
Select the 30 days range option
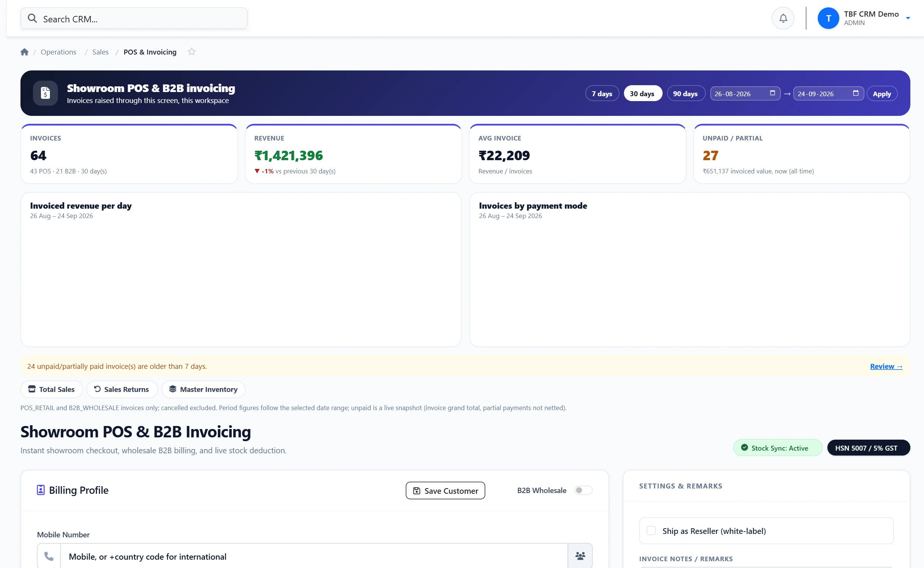[x=643, y=94]
